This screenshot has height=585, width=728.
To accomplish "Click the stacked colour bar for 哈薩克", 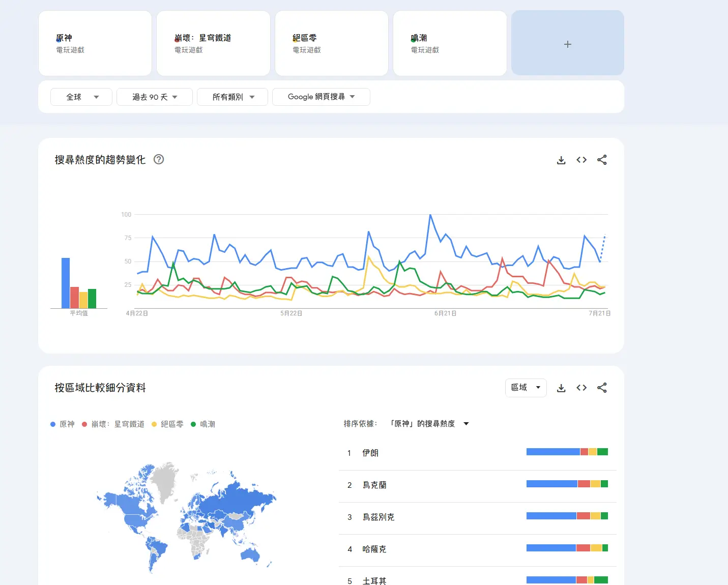I will [x=567, y=548].
